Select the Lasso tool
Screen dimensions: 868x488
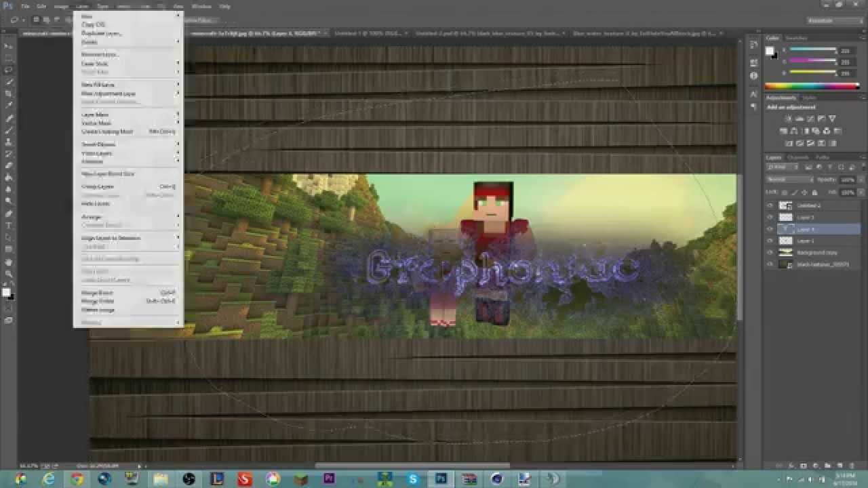[x=9, y=69]
